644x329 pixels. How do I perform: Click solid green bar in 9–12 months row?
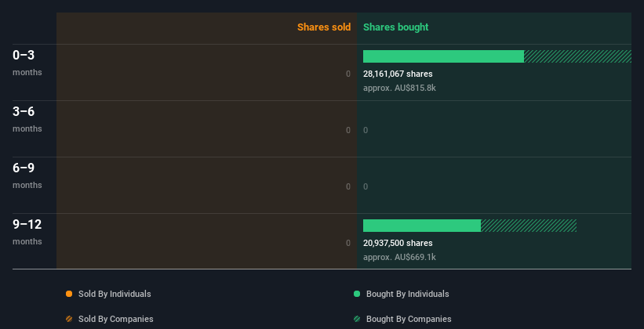422,226
